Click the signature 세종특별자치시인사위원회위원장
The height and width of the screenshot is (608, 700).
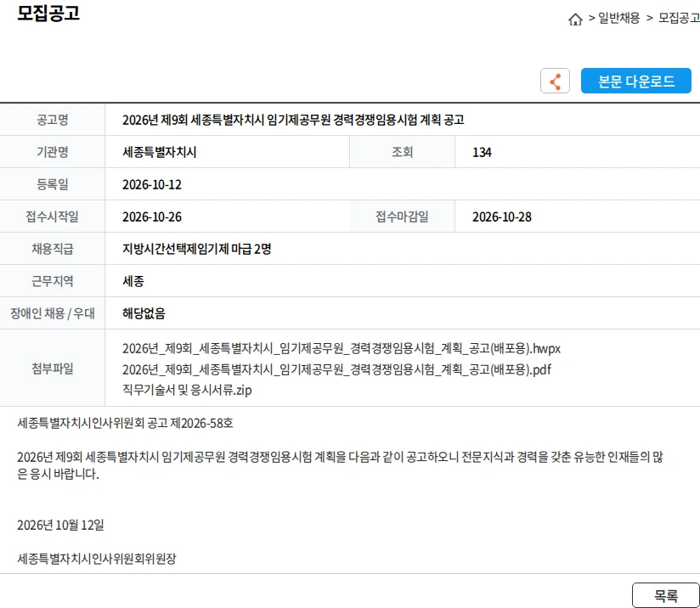click(x=97, y=559)
